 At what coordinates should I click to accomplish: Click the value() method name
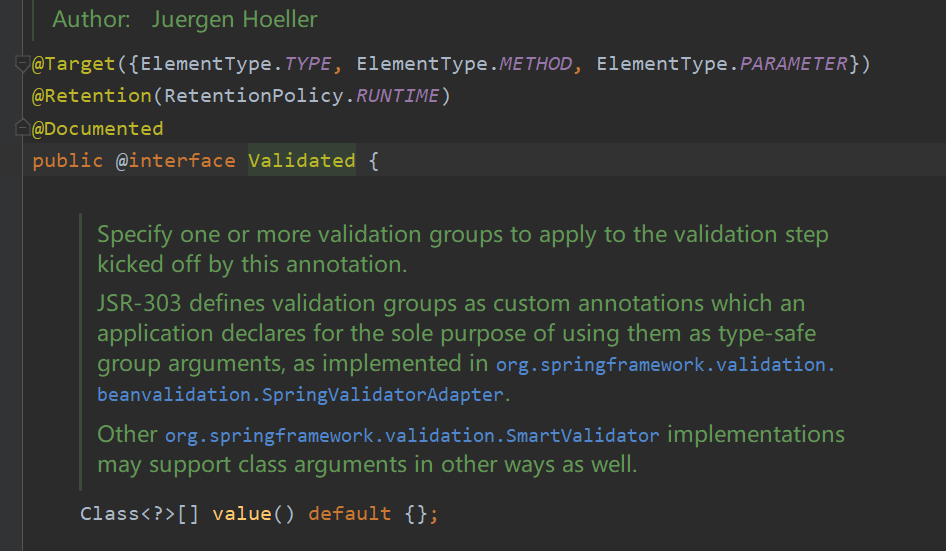242,514
